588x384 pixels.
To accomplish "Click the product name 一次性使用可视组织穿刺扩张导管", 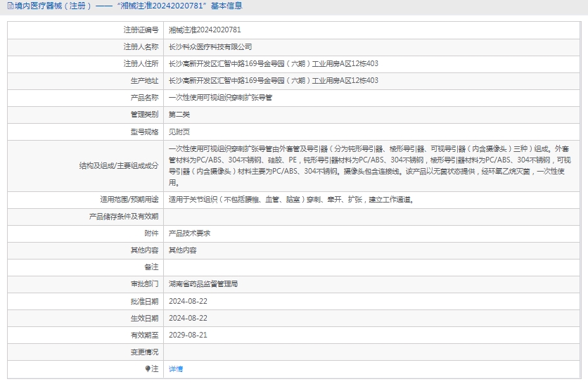I will [x=220, y=98].
